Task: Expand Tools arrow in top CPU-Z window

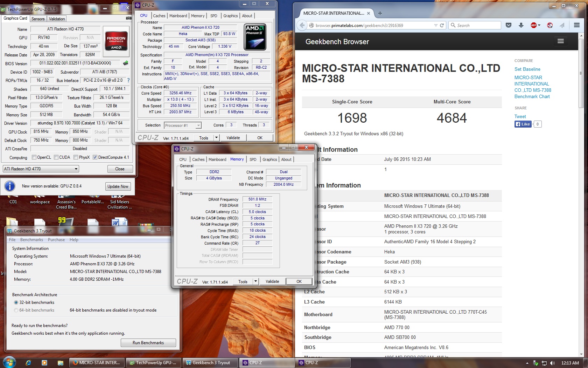Action: point(216,138)
